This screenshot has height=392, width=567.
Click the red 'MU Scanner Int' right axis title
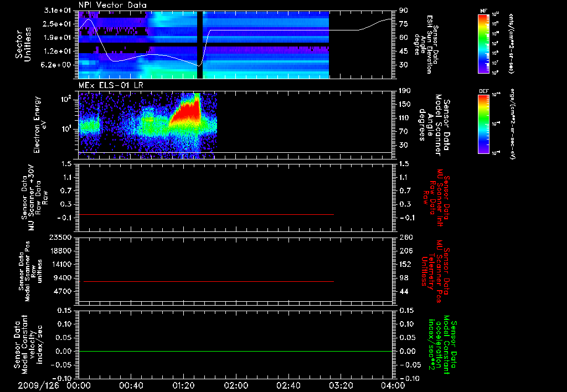pyautogui.click(x=437, y=198)
